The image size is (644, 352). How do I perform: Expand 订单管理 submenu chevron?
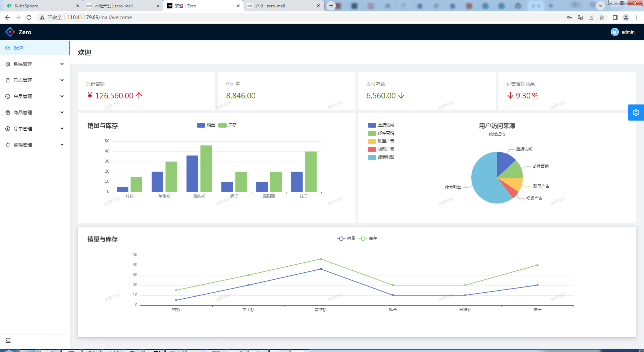click(x=62, y=129)
